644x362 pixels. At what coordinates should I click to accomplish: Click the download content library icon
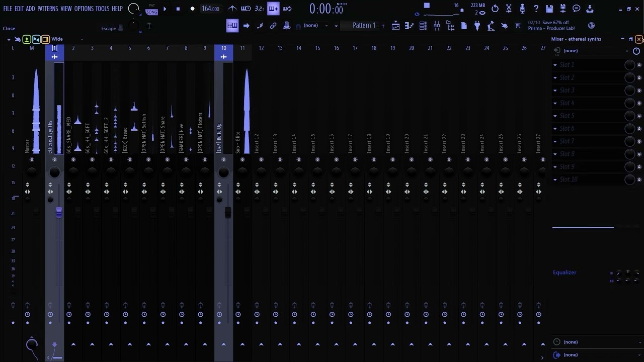(x=590, y=9)
